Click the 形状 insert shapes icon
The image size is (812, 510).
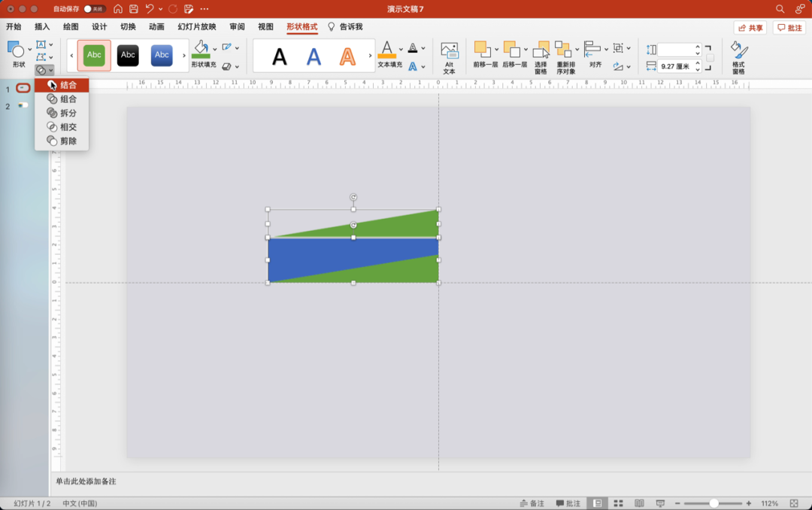[16, 49]
